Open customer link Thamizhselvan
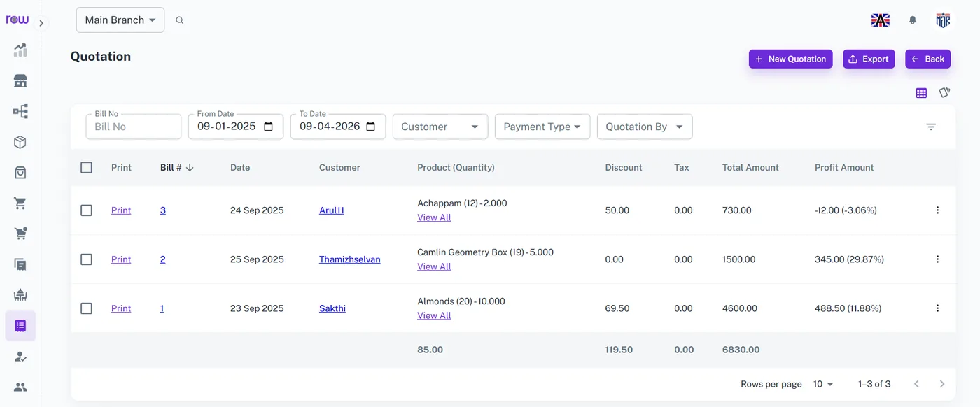The width and height of the screenshot is (980, 407). [x=350, y=259]
